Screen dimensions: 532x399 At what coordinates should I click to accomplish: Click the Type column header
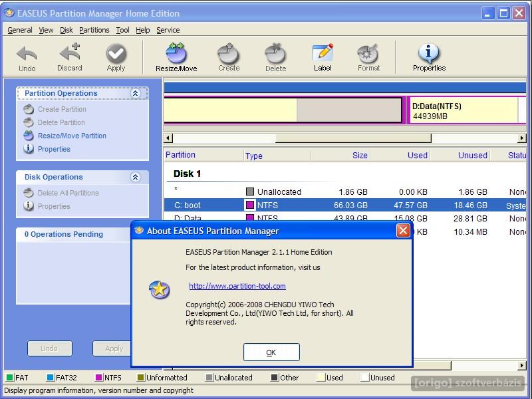click(x=276, y=156)
